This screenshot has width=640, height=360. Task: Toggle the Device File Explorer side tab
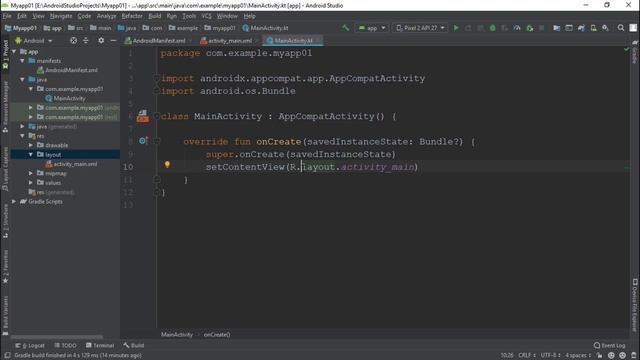click(x=635, y=305)
